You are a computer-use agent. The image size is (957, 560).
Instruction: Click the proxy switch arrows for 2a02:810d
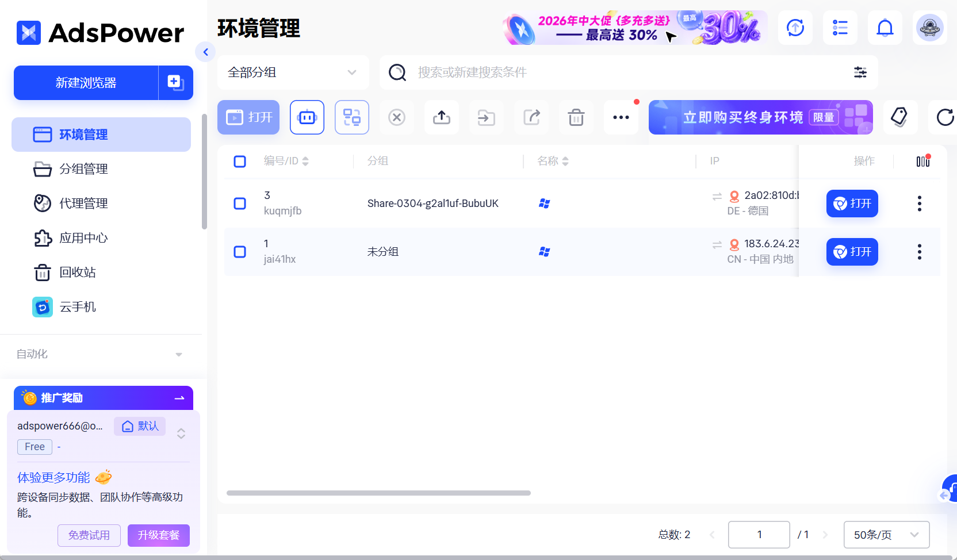pos(717,197)
